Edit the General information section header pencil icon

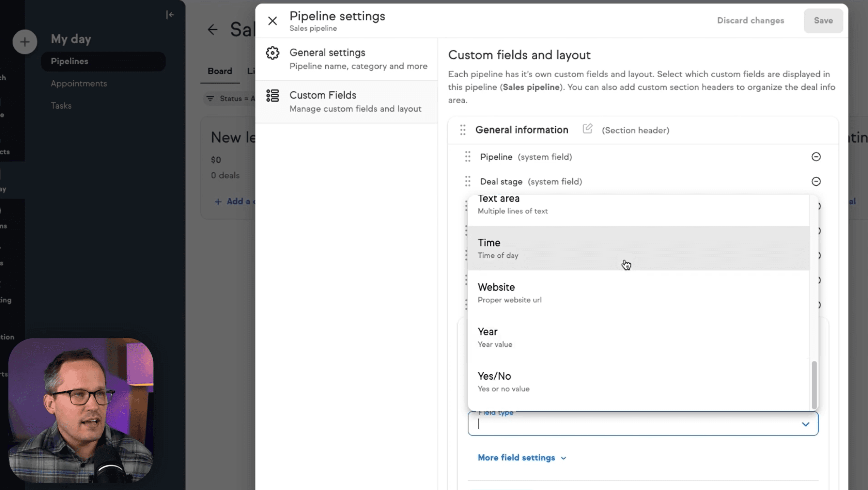(587, 129)
